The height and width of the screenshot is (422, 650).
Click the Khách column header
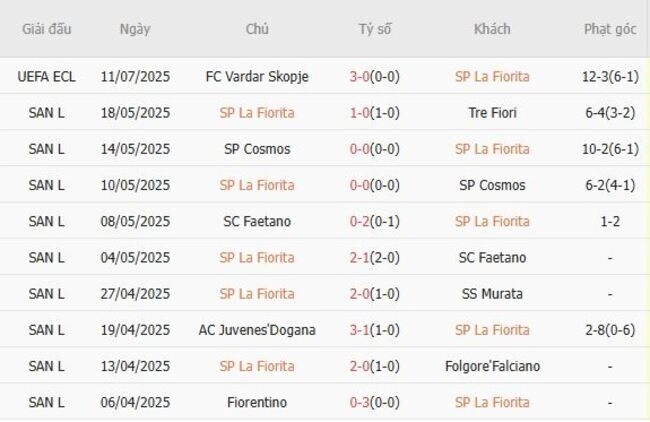tap(492, 29)
